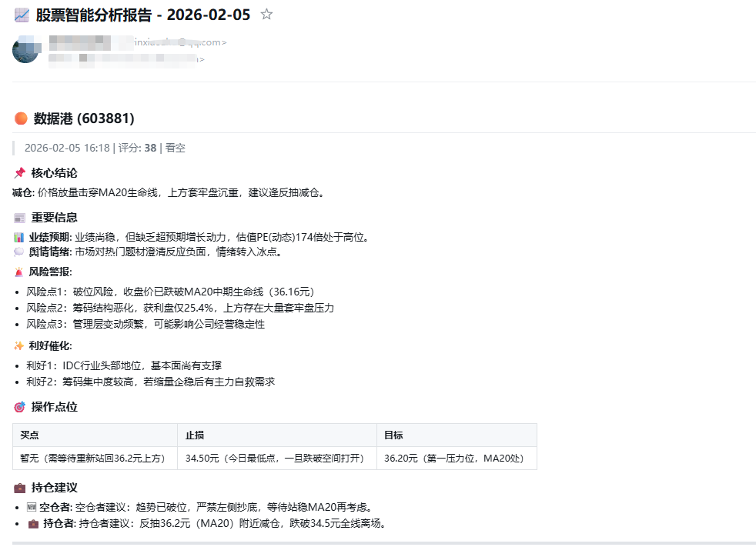
Task: Click the timestamp 2026-02-05 16:18
Action: point(67,148)
